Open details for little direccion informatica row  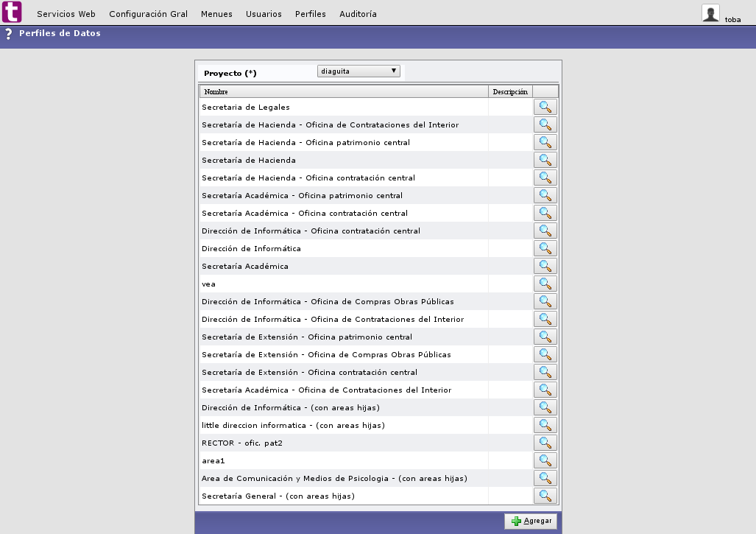pyautogui.click(x=545, y=424)
